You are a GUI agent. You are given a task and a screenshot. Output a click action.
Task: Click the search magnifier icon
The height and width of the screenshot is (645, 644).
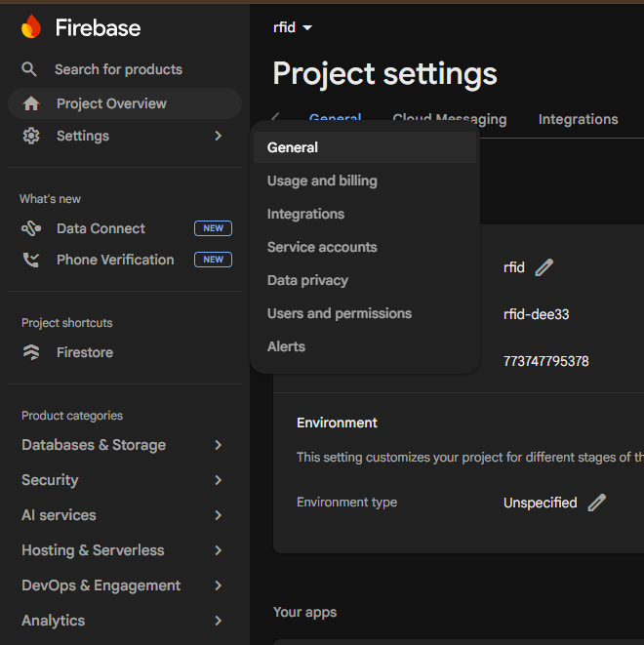click(x=30, y=69)
